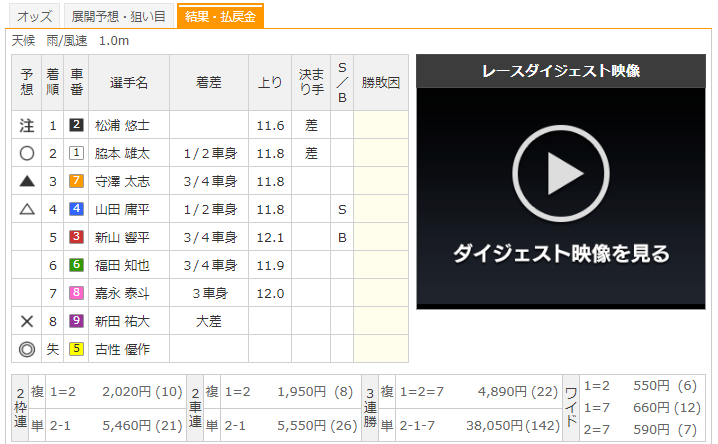Select rider name 山田 庸平
Screen dimensions: 718x444
click(122, 209)
